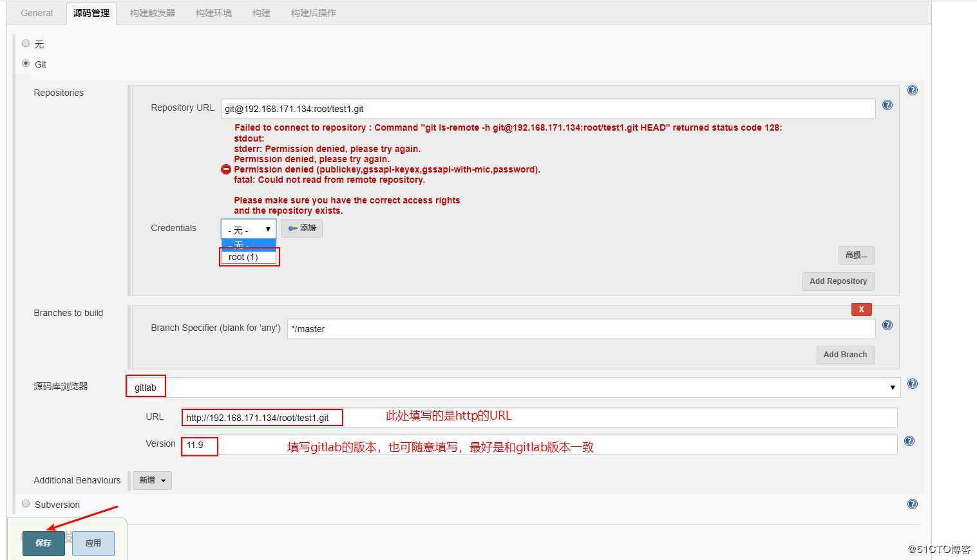Image resolution: width=977 pixels, height=560 pixels.
Task: Open help for 源码库浏览器 dropdown
Action: coord(912,384)
